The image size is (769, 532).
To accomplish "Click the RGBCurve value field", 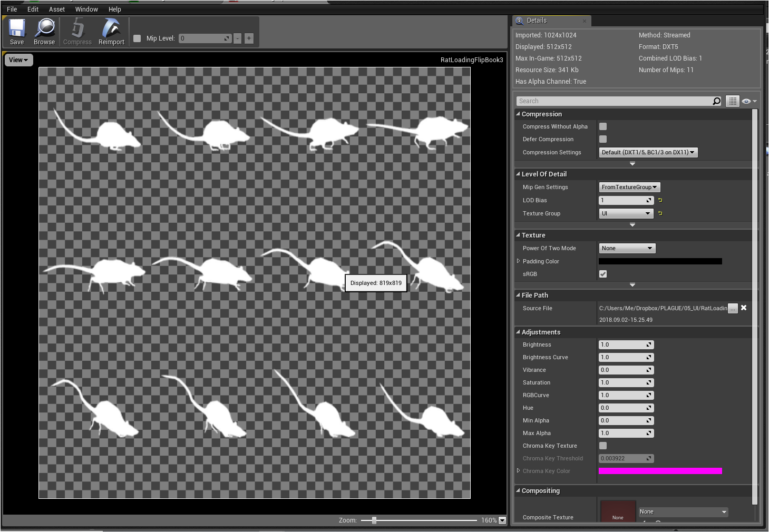I will [626, 395].
